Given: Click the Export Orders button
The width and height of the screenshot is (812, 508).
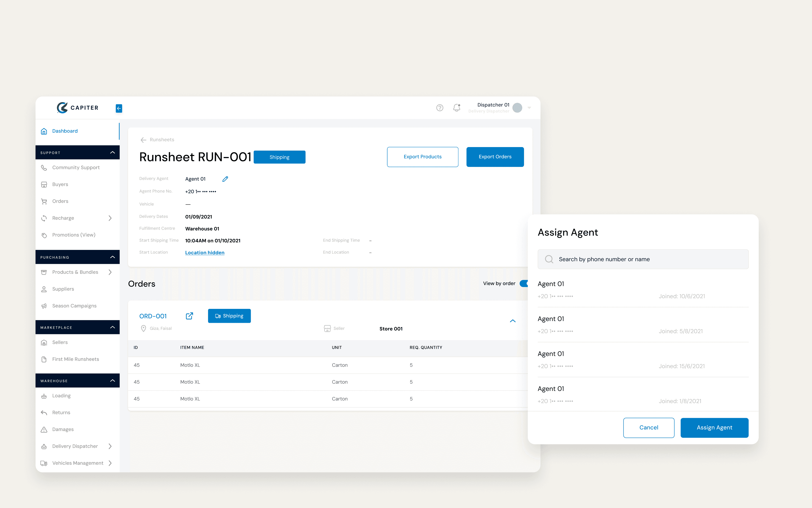Looking at the screenshot, I should click(x=495, y=157).
